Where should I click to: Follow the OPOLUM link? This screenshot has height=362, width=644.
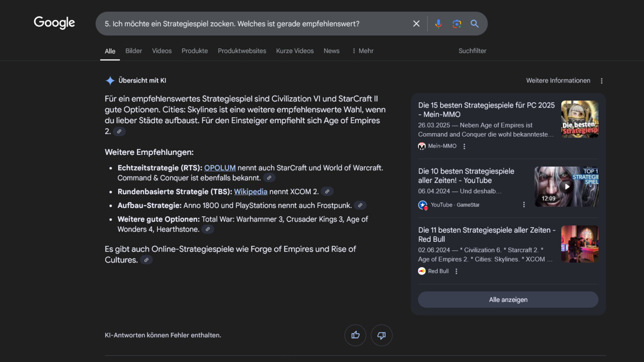[220, 168]
